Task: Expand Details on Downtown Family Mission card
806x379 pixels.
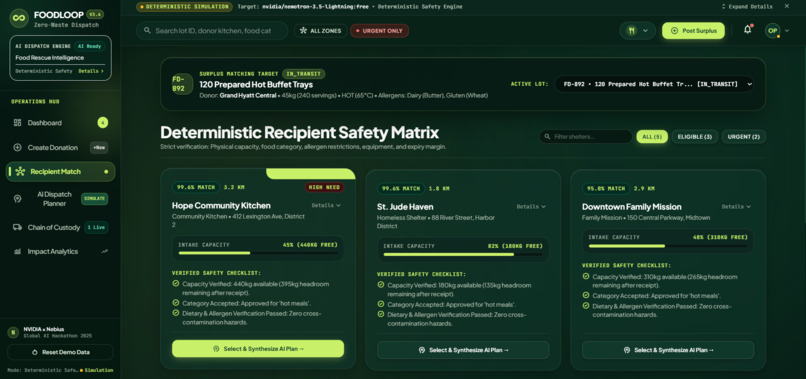Action: click(736, 207)
